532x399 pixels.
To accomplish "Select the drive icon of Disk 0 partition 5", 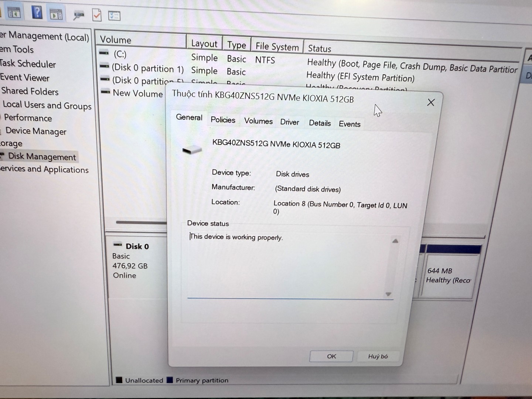I will (x=105, y=79).
